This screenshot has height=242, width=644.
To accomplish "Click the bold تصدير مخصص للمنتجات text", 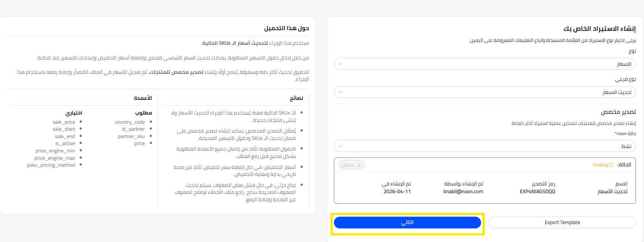I will (176, 72).
